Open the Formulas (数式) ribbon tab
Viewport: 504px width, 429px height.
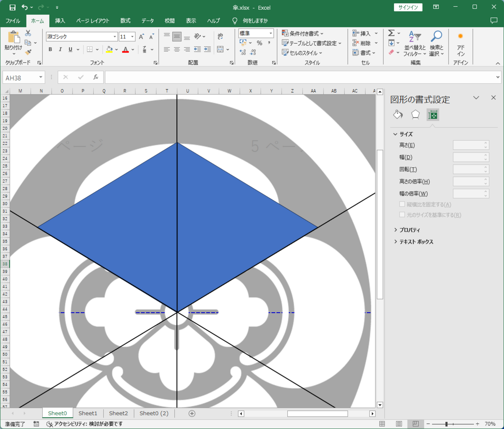coord(125,21)
